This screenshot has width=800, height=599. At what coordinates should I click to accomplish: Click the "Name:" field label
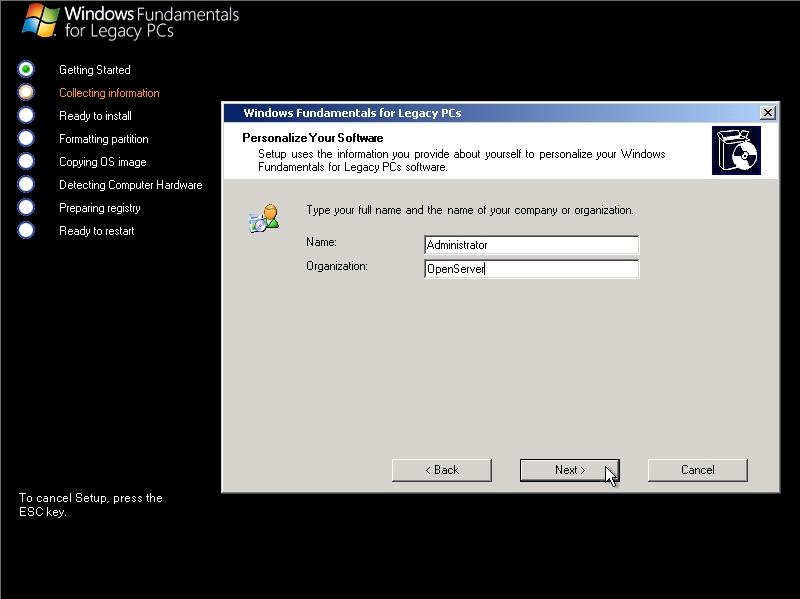(x=321, y=242)
